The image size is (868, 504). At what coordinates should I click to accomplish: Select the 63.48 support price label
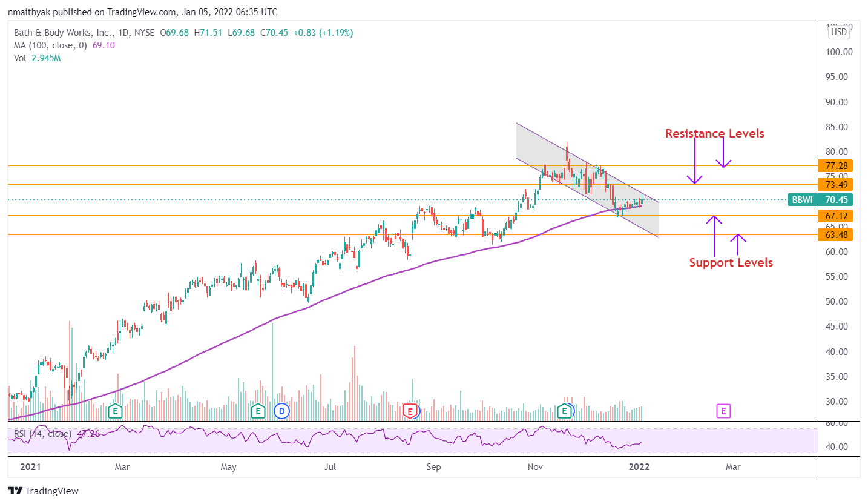(x=835, y=234)
